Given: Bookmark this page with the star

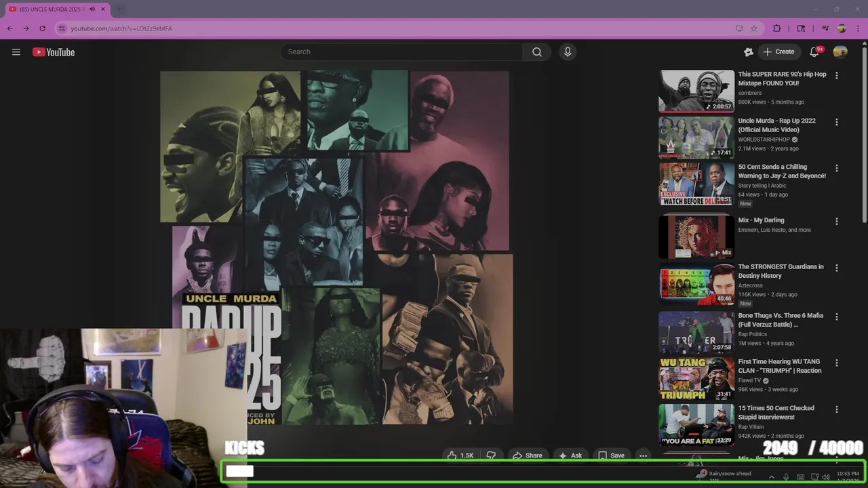Looking at the screenshot, I should pyautogui.click(x=754, y=28).
